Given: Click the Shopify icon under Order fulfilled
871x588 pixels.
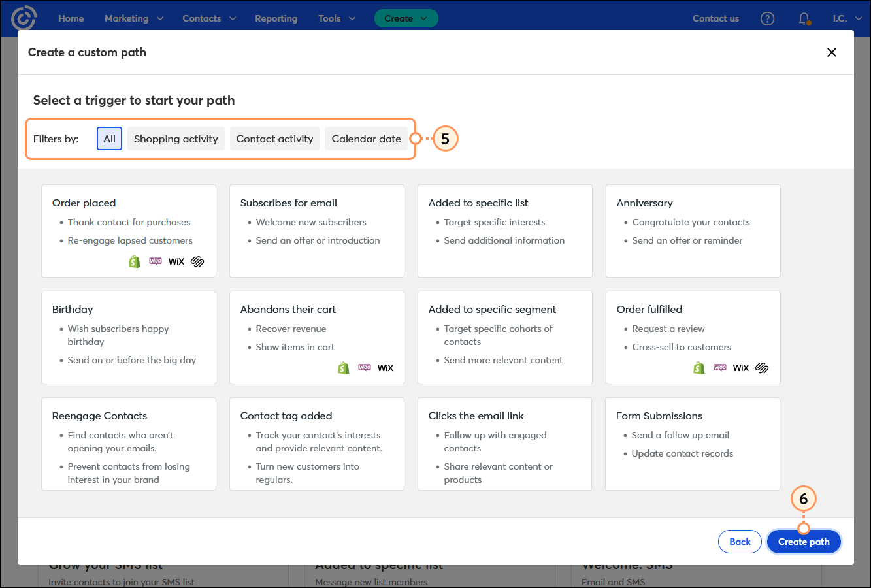Looking at the screenshot, I should coord(698,367).
